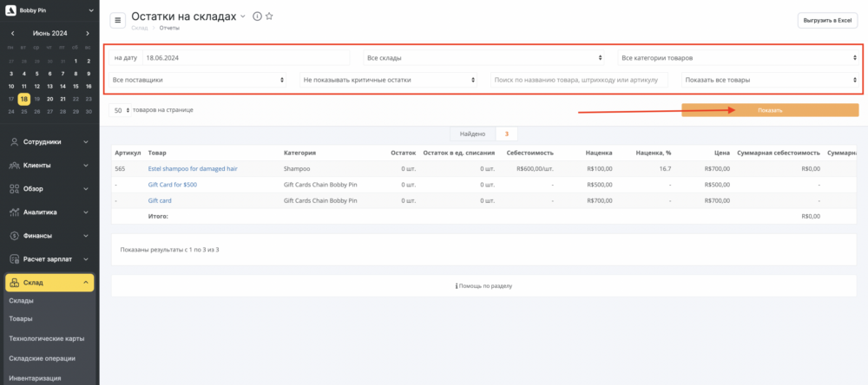Go to next month in calendar
Viewport: 868px width, 385px height.
pos(88,33)
